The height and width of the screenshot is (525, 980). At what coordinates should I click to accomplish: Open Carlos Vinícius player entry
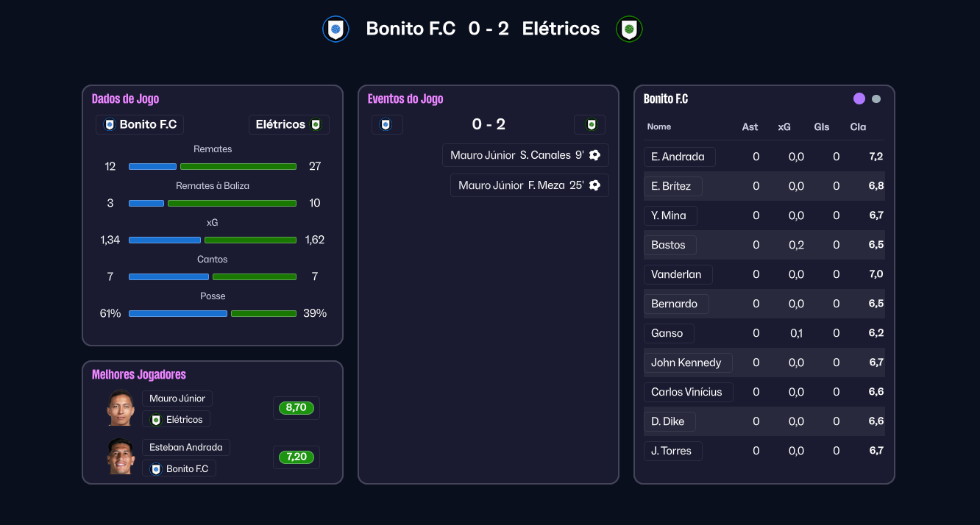click(686, 392)
